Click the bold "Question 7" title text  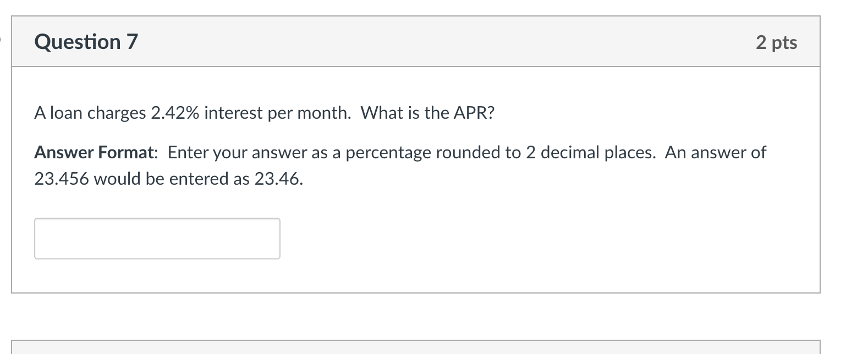coord(86,41)
